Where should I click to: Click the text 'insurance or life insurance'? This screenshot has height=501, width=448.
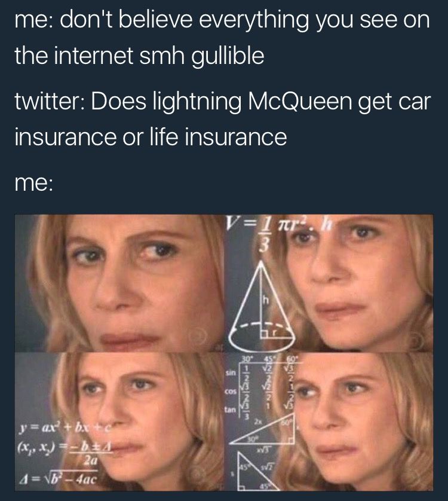(x=151, y=137)
